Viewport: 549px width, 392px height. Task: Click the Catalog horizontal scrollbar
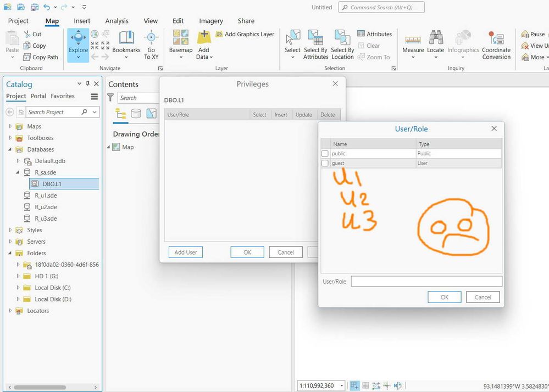click(40, 388)
